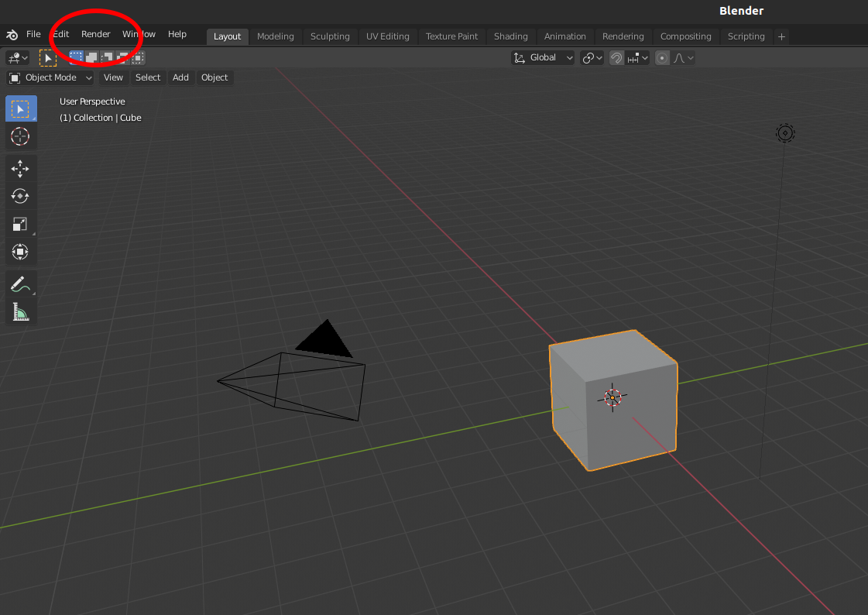The image size is (868, 615).
Task: Open the pivot point dropdown
Action: pyautogui.click(x=592, y=57)
